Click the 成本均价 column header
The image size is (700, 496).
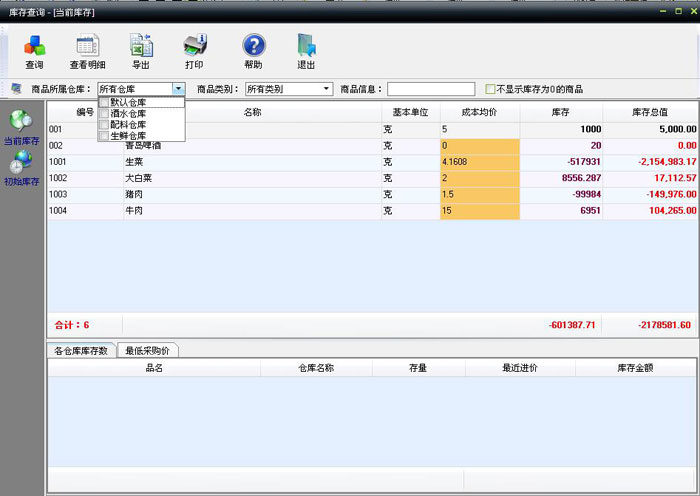(x=480, y=113)
